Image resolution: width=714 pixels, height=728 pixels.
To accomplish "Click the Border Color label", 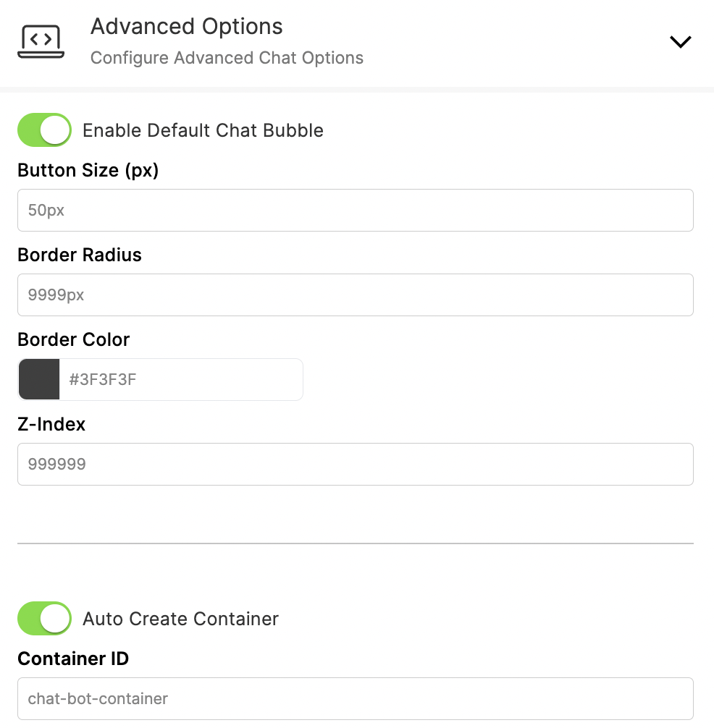I will (73, 339).
